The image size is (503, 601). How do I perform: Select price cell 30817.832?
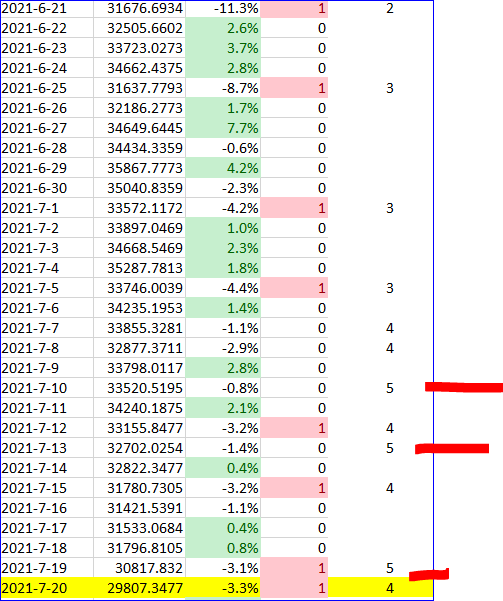(139, 568)
